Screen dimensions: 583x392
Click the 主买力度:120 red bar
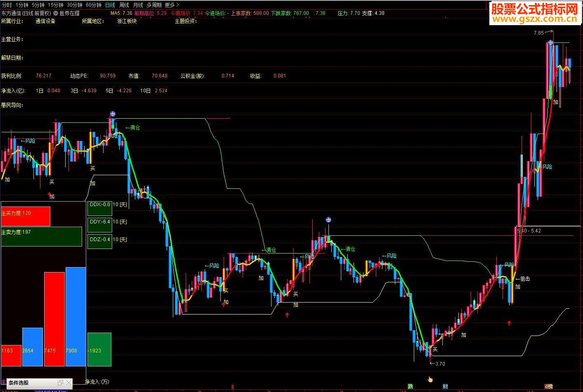(x=26, y=216)
